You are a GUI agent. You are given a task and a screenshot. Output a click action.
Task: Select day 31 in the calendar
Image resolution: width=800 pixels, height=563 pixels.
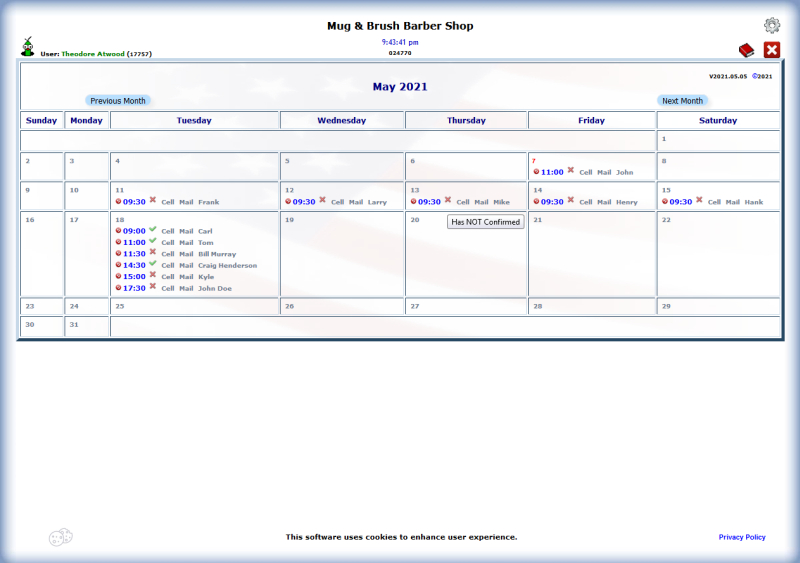pyautogui.click(x=74, y=325)
